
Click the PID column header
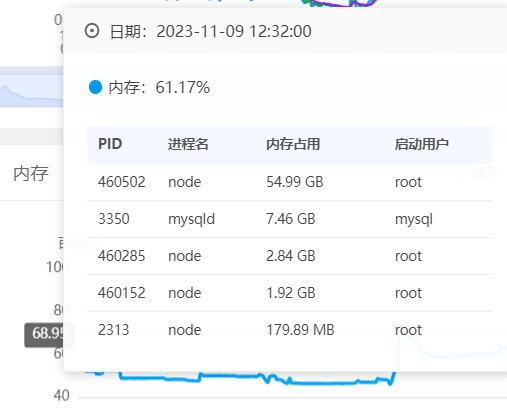[x=110, y=144]
